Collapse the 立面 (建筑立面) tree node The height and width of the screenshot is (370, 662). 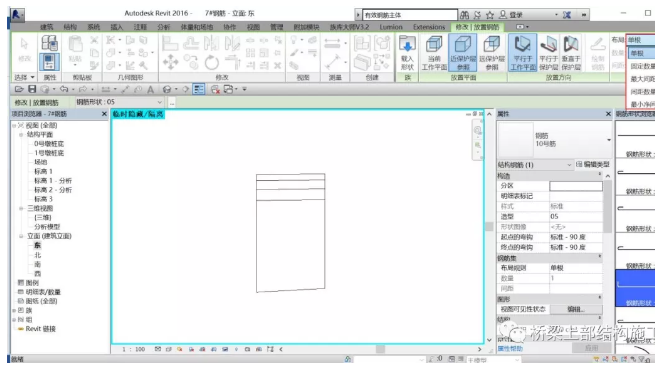pos(21,236)
